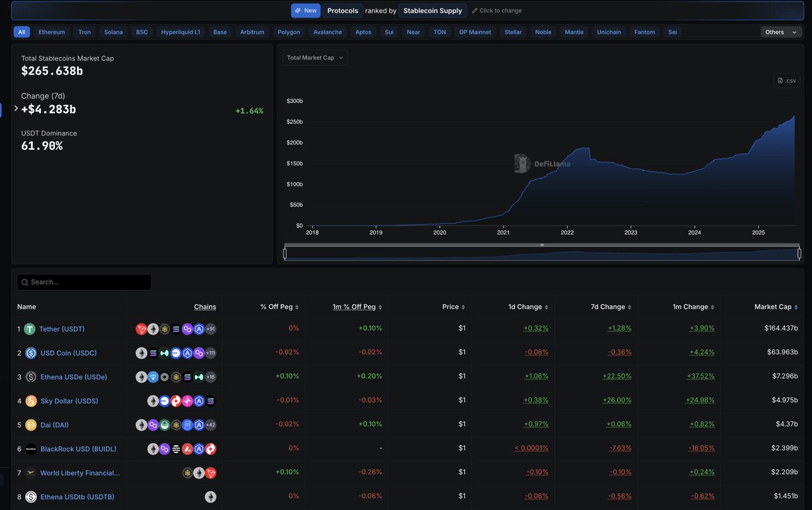Screen dimensions: 812x510
Task: Click the BlackRock USD (BUIDL) logo
Action: pos(30,448)
